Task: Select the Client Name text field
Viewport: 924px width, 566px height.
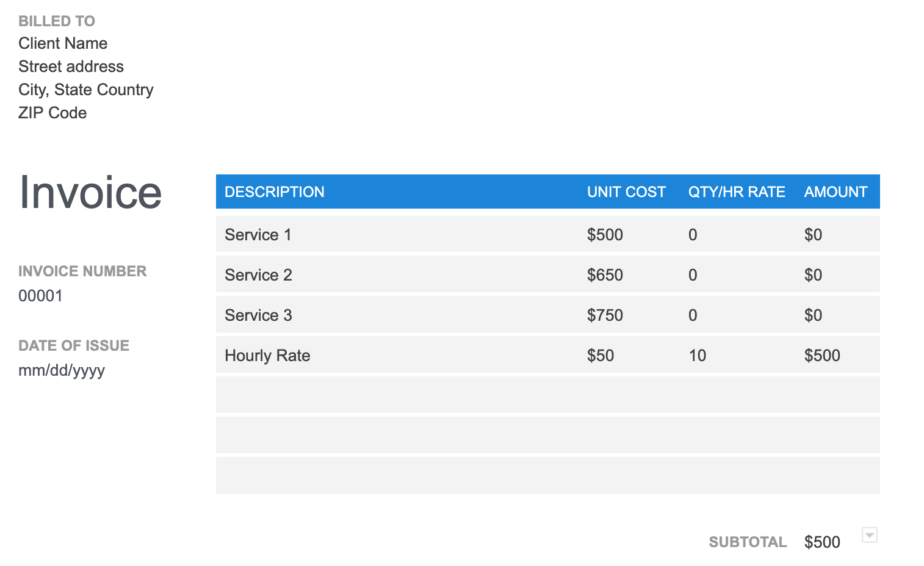Action: (63, 43)
